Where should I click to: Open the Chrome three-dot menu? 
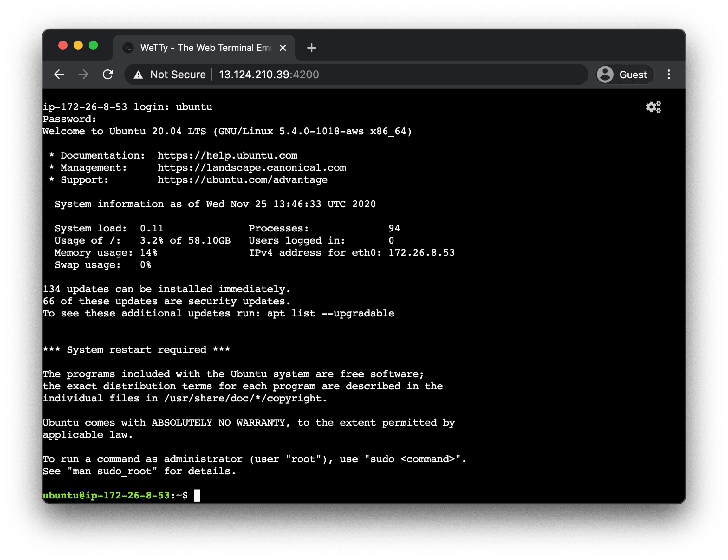(x=669, y=74)
